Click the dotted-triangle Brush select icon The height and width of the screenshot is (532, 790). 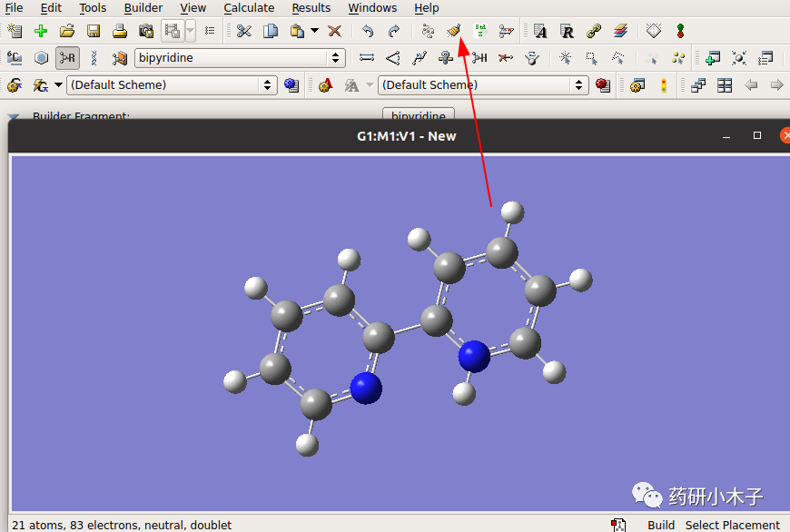pos(617,58)
